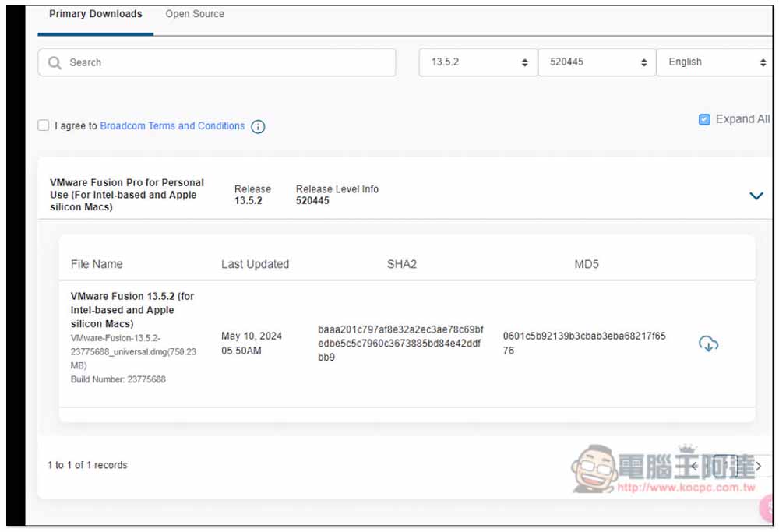Tick the I agree to terms checkbox
Image resolution: width=779 pixels, height=532 pixels.
(44, 125)
